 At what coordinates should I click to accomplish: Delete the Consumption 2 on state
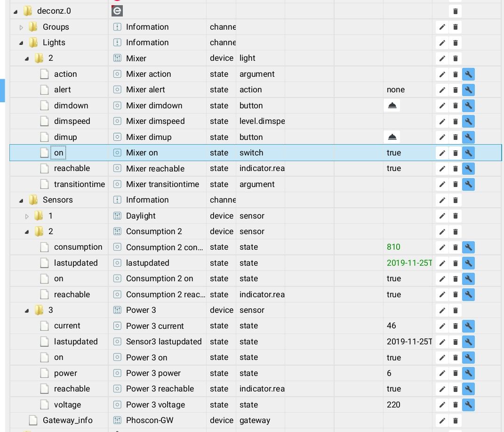455,278
